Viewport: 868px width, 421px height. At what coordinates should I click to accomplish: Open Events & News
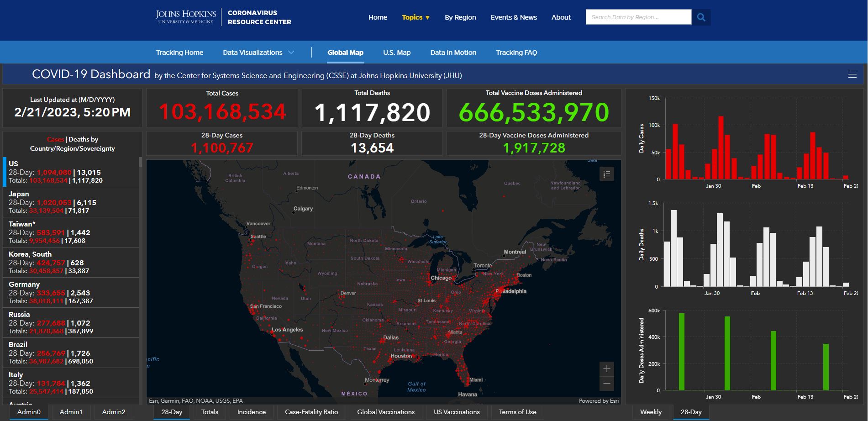coord(514,17)
